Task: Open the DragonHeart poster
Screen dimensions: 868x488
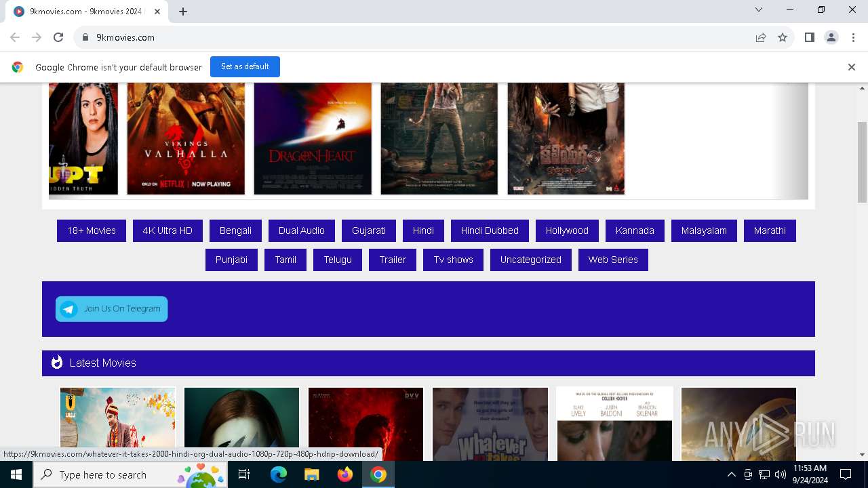Action: (313, 138)
